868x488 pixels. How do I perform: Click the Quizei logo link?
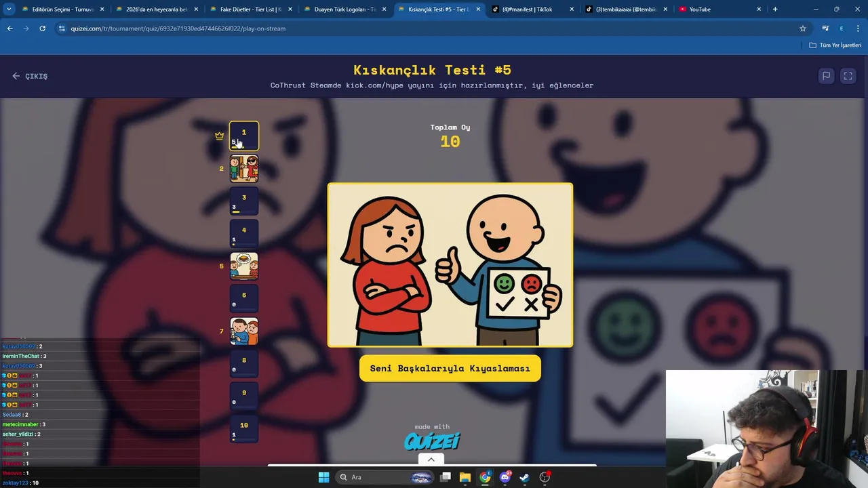pos(432,441)
